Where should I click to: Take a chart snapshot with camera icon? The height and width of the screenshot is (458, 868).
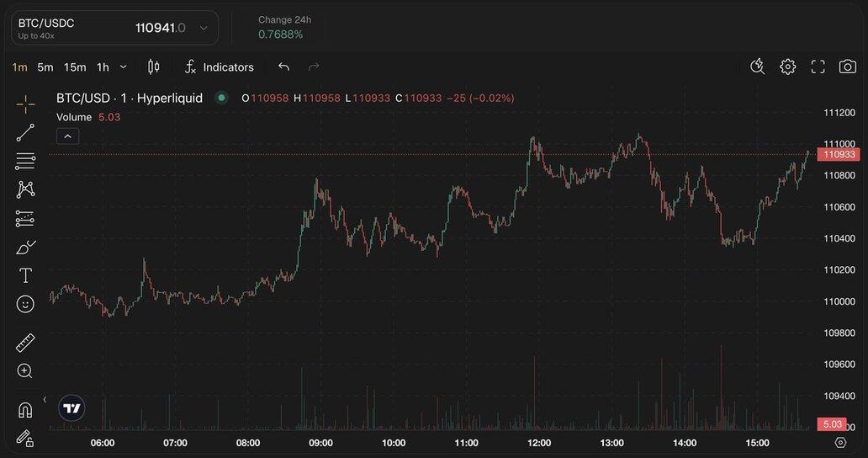coord(847,67)
